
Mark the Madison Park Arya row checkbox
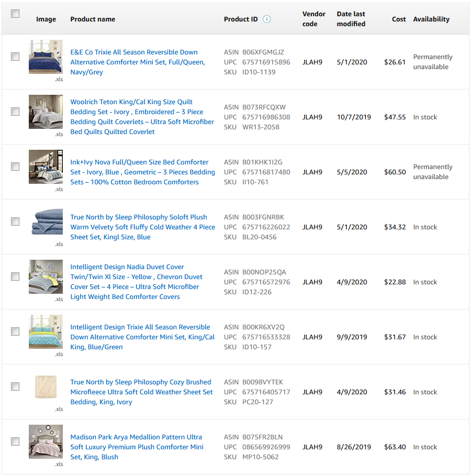pyautogui.click(x=15, y=441)
